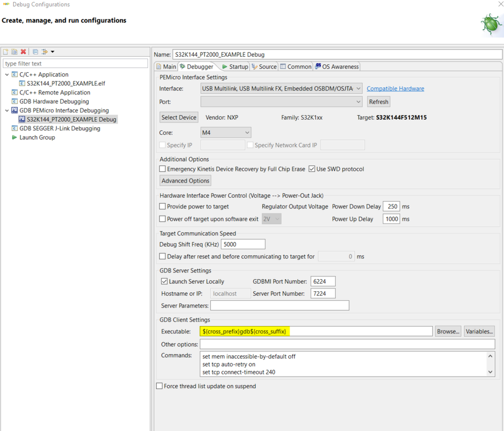
Task: Click the C/C++ Application category icon
Action: tap(15, 74)
